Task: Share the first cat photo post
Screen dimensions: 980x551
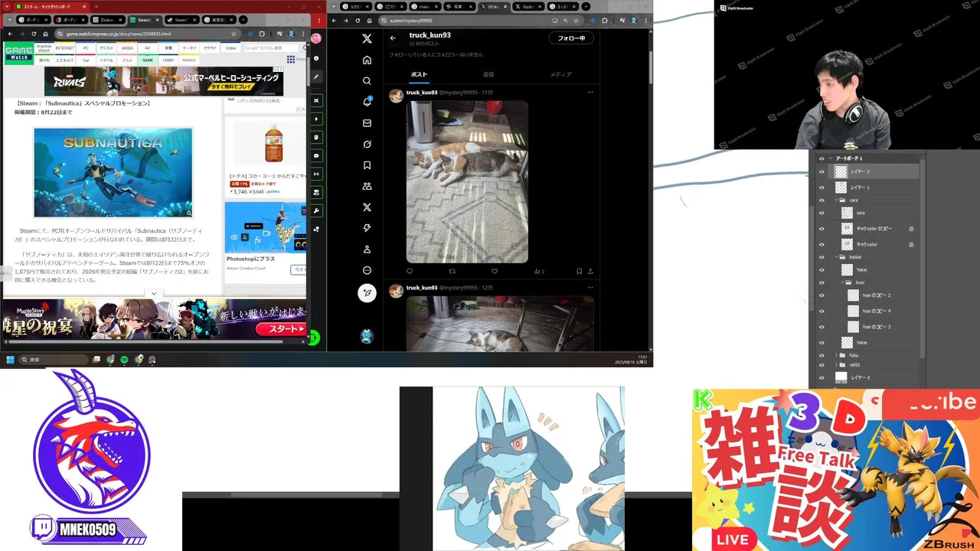Action: pos(590,271)
